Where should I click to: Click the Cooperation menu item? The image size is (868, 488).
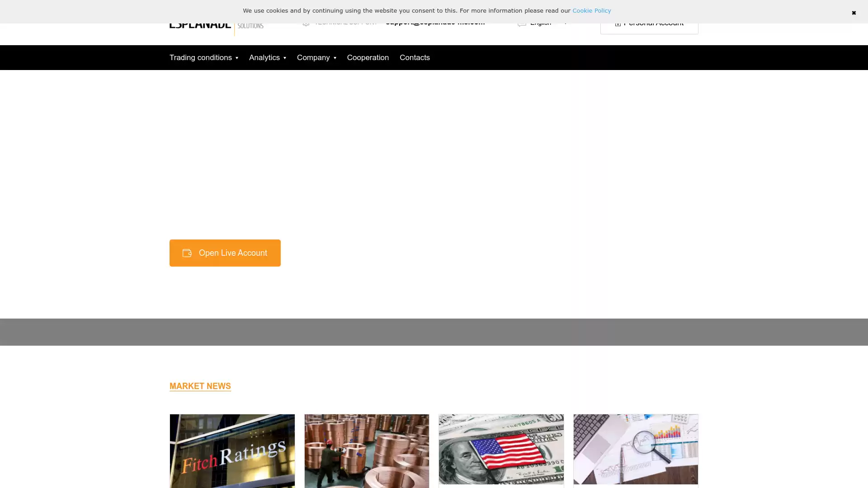pyautogui.click(x=368, y=57)
